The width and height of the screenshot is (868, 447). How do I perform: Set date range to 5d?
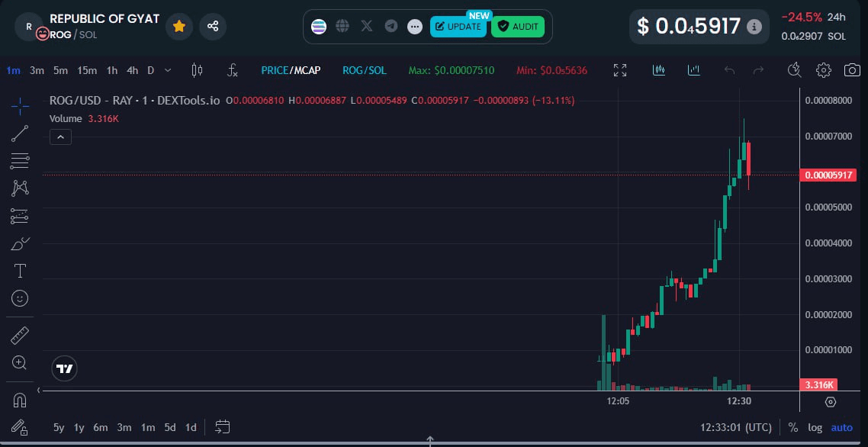(x=170, y=428)
